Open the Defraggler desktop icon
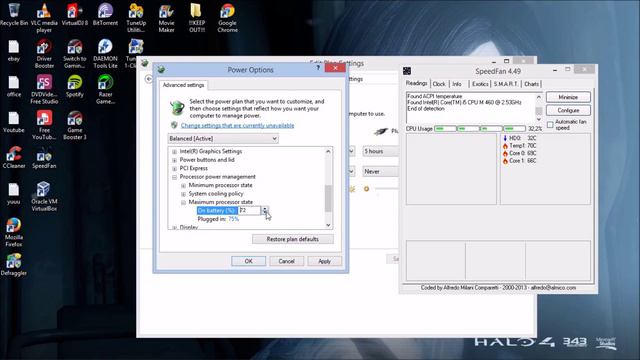This screenshot has width=640, height=360. tap(14, 264)
